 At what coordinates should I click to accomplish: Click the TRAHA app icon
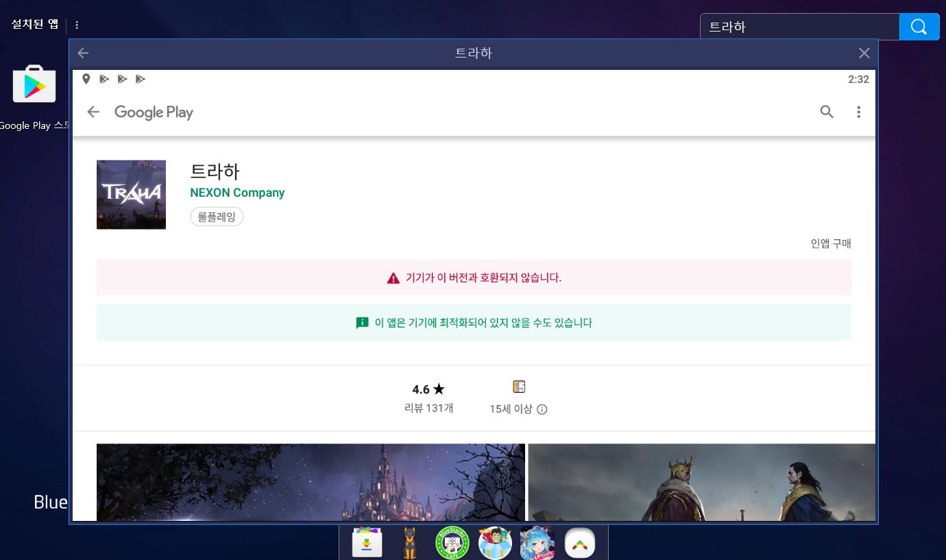tap(131, 195)
